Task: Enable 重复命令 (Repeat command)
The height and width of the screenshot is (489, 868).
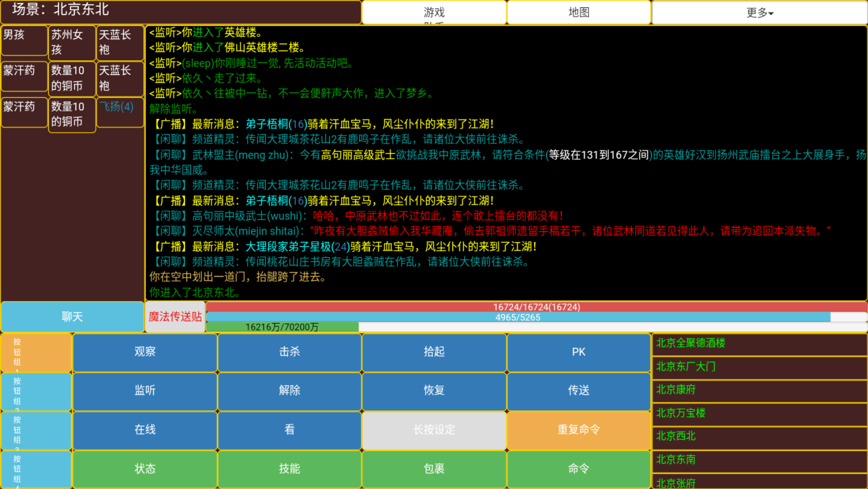Action: (578, 430)
